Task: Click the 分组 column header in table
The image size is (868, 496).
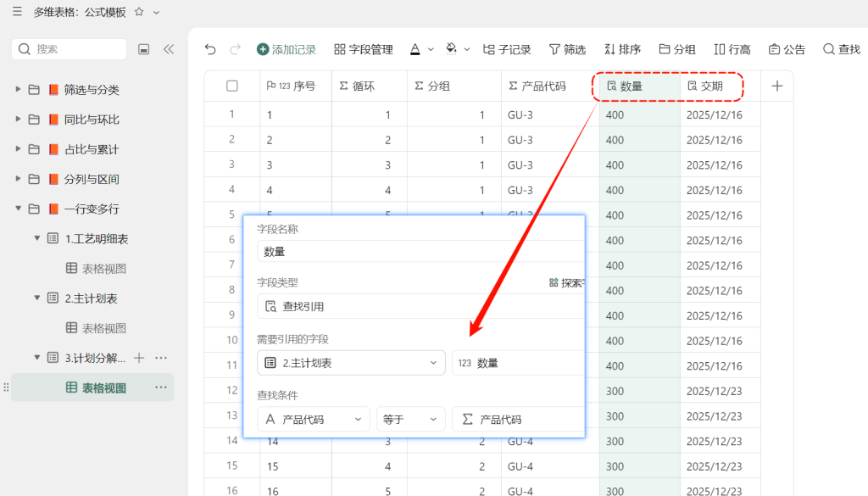Action: 454,86
